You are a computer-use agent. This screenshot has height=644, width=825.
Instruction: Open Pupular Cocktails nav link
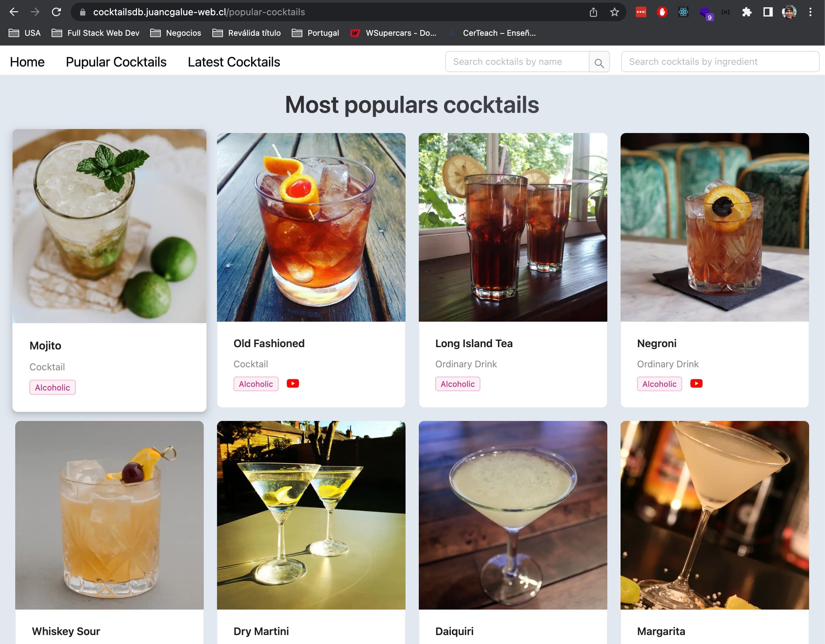(116, 62)
